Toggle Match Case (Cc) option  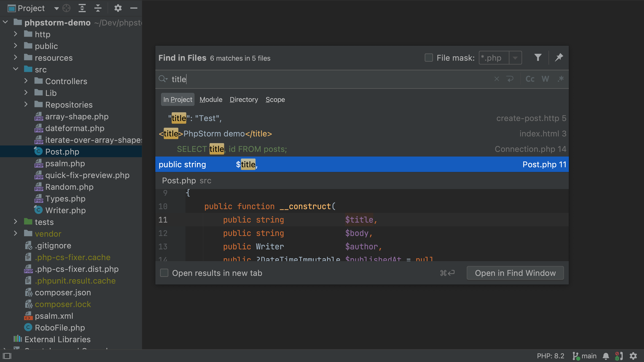click(530, 79)
